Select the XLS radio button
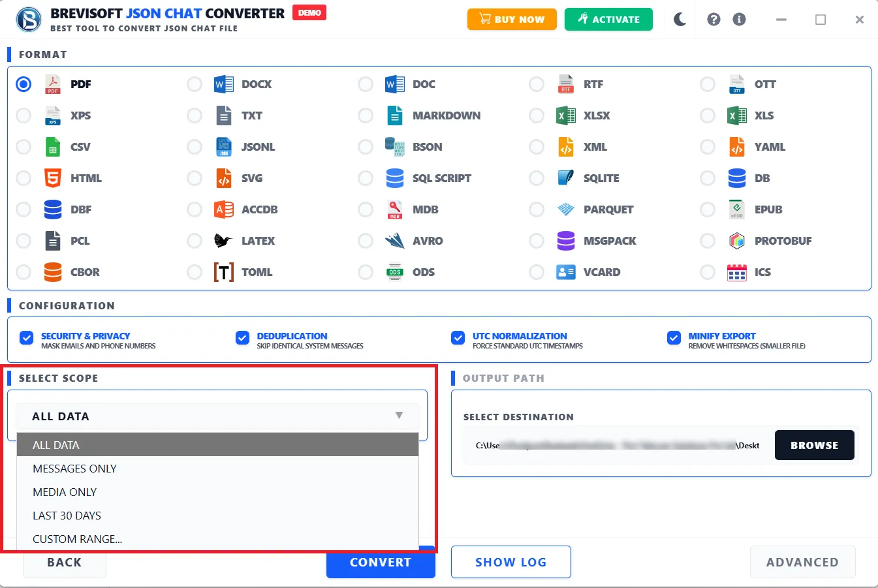Image resolution: width=878 pixels, height=588 pixels. [x=708, y=116]
